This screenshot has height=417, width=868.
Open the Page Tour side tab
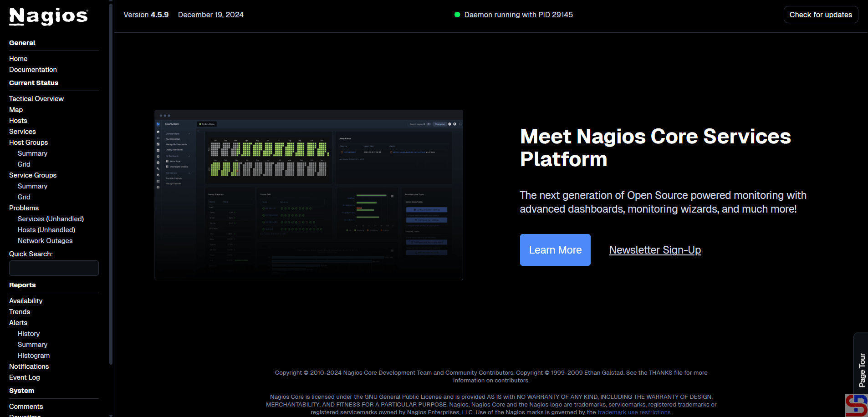[861, 369]
